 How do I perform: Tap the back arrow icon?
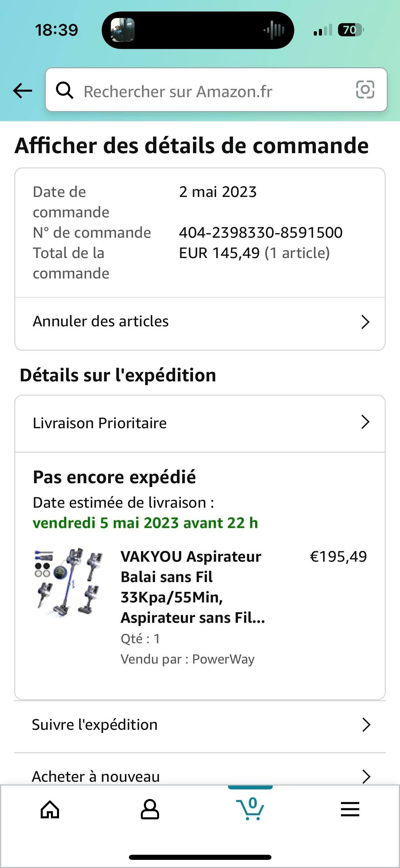point(22,91)
